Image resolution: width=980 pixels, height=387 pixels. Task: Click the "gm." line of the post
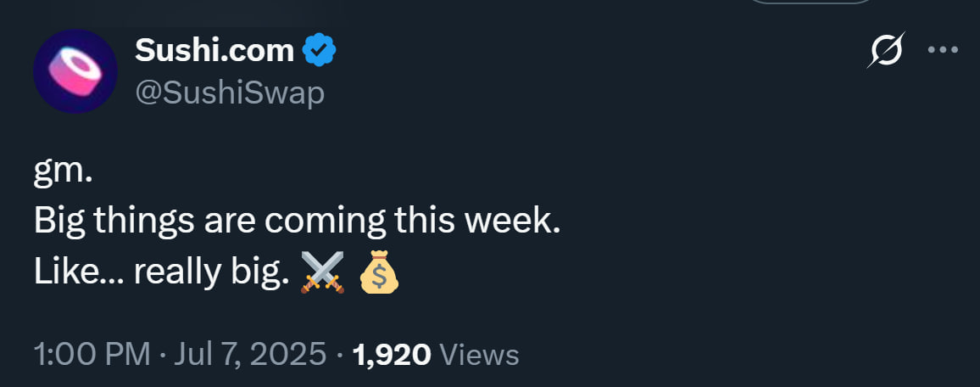62,173
